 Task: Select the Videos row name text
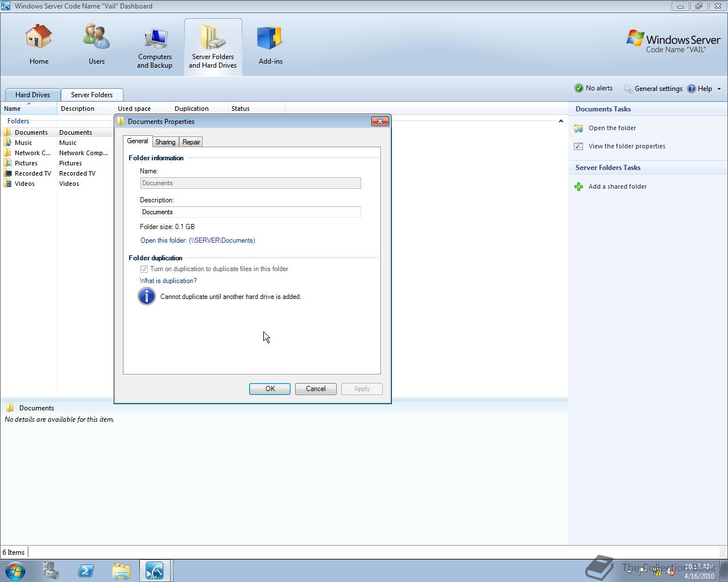coord(24,184)
